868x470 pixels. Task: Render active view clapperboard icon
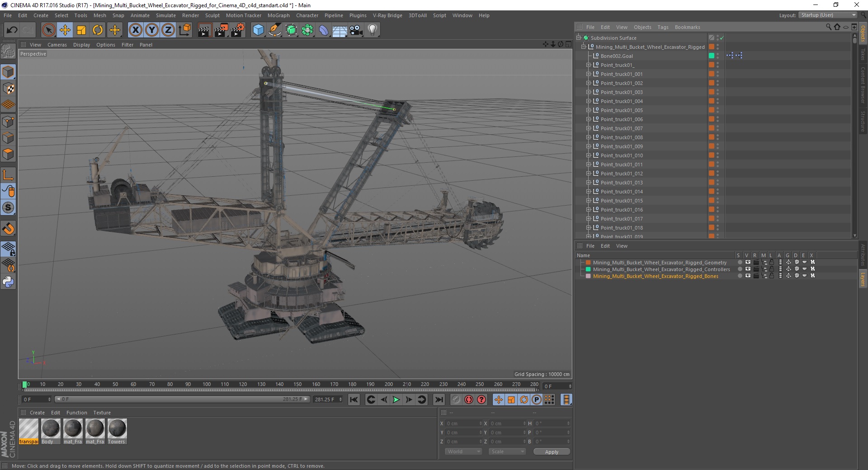204,30
